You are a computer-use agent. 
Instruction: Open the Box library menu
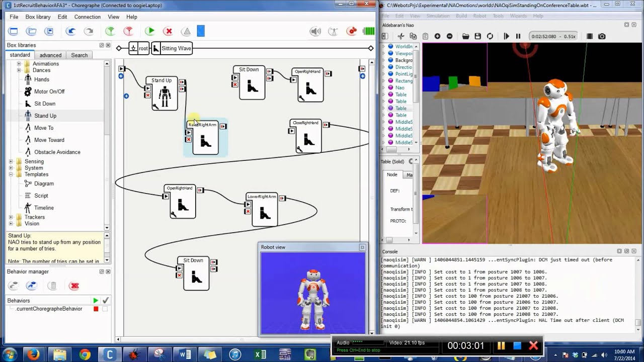point(38,17)
